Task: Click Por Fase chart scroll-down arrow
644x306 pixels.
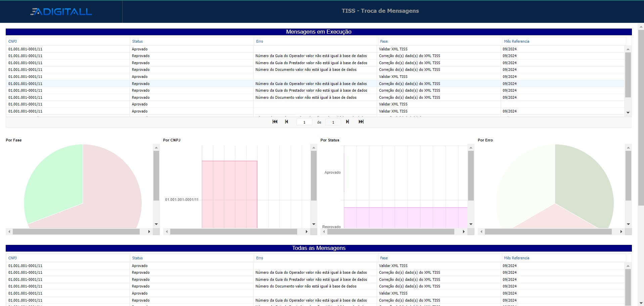Action: click(156, 224)
